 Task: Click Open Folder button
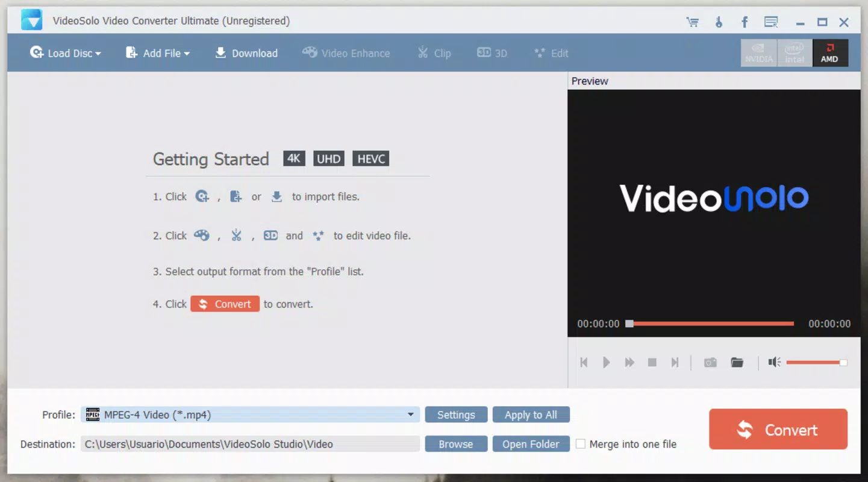pyautogui.click(x=531, y=444)
